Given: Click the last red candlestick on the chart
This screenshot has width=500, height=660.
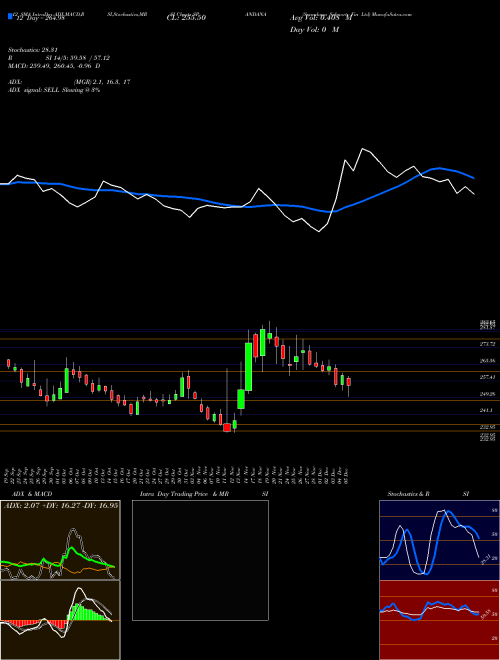Looking at the screenshot, I should point(348,382).
